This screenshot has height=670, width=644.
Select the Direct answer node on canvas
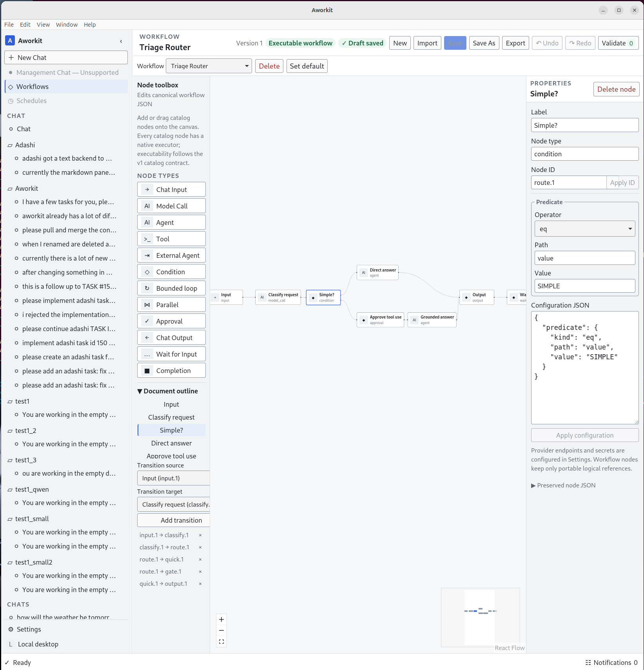[x=377, y=272]
